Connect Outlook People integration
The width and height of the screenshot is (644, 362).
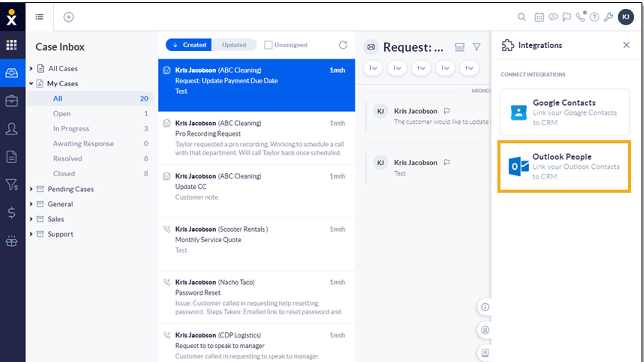pos(564,167)
